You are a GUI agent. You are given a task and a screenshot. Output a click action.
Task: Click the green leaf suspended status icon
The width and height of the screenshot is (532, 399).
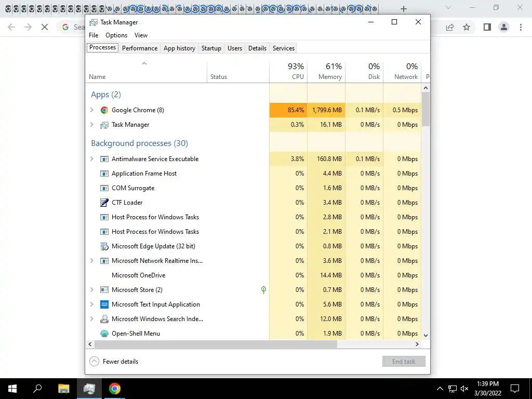click(x=263, y=289)
